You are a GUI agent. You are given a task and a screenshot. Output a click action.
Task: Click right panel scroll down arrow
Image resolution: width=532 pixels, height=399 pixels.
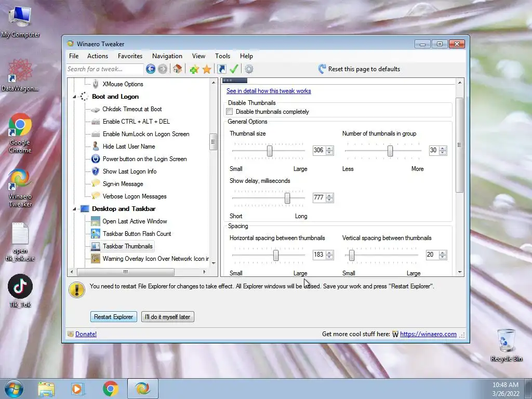[460, 272]
